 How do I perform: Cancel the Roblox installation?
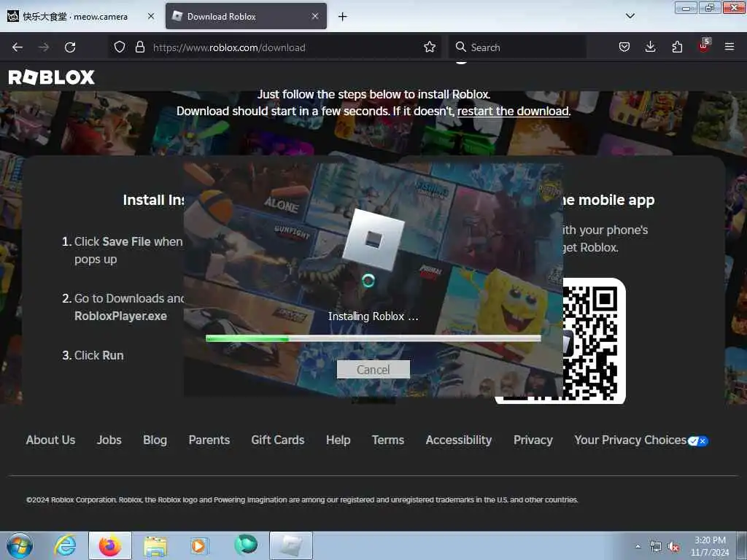373,370
